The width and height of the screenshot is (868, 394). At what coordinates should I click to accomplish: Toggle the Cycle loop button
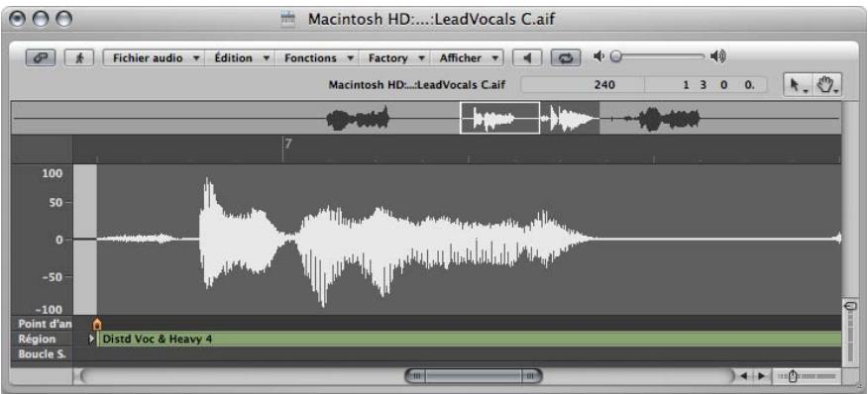tap(565, 57)
